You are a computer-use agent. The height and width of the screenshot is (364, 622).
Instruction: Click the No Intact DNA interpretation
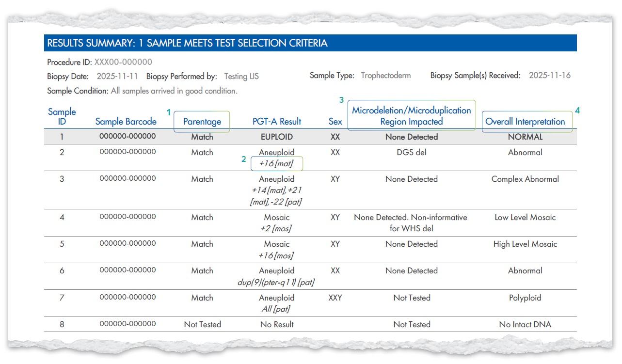pos(525,324)
